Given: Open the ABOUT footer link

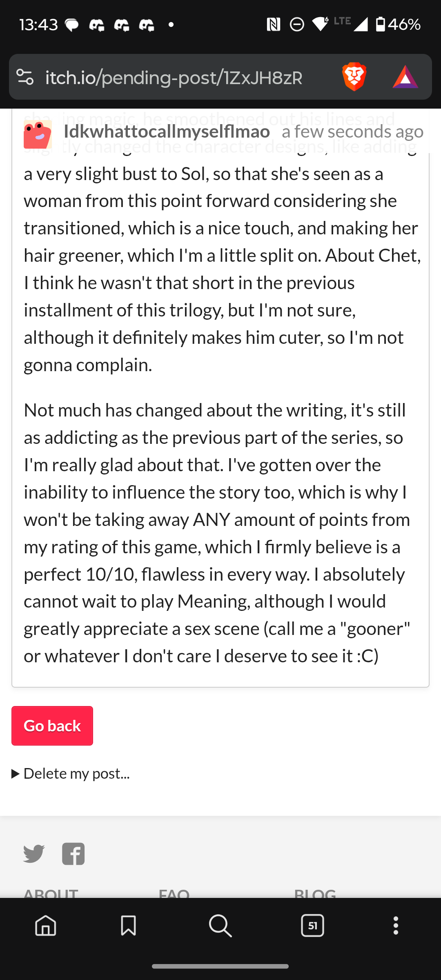Looking at the screenshot, I should (51, 893).
